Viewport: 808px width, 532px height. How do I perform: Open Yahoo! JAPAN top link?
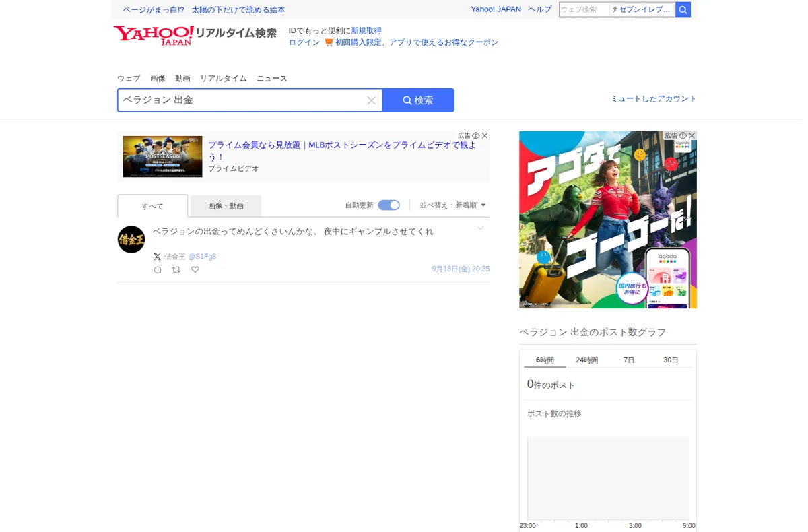[496, 9]
